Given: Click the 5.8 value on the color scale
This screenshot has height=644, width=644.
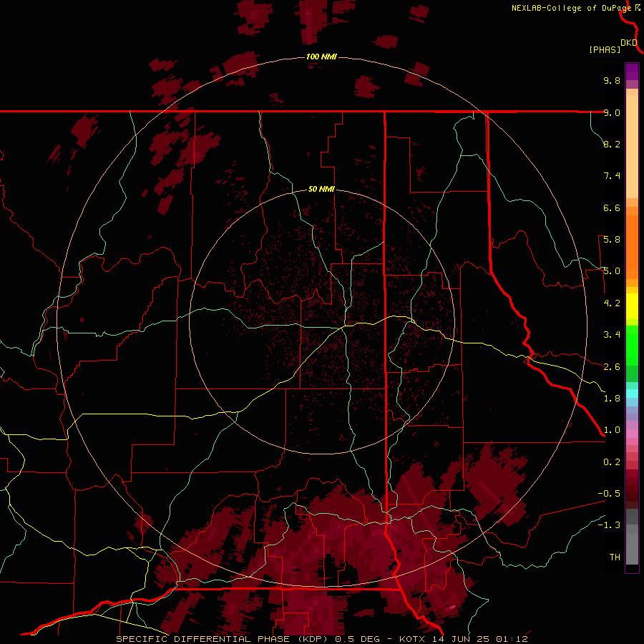Looking at the screenshot, I should click(x=612, y=240).
